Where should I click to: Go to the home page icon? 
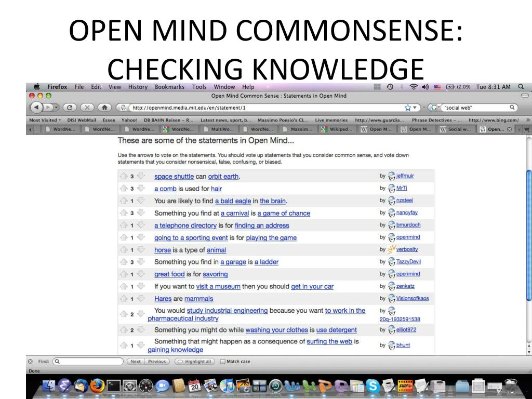point(104,108)
